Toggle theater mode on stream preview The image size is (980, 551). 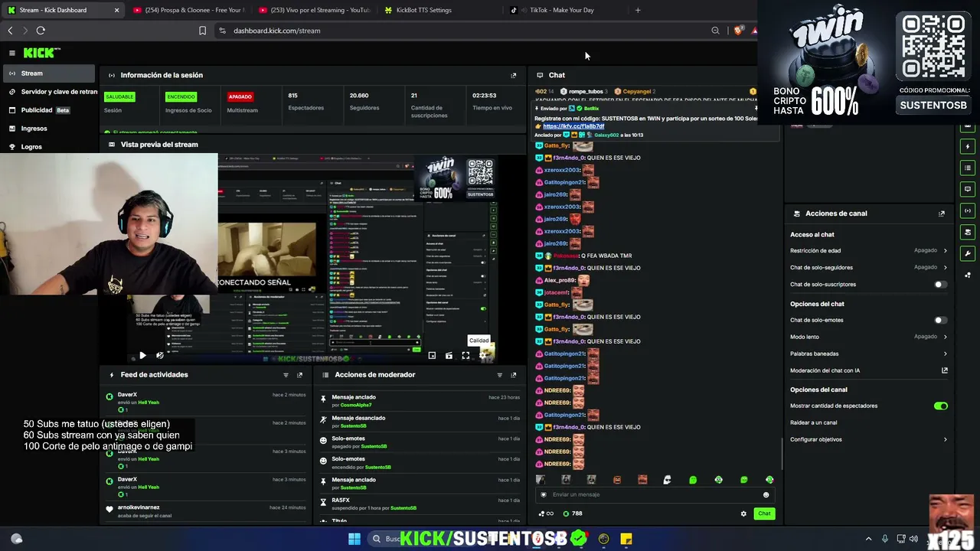[449, 355]
